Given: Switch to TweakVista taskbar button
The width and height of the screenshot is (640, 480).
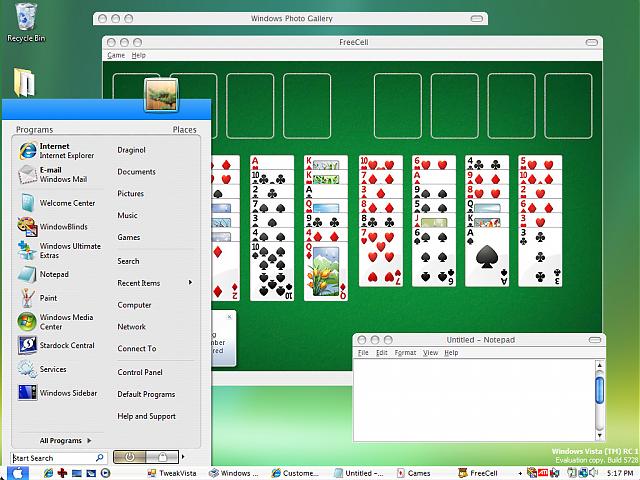Looking at the screenshot, I should [172, 473].
